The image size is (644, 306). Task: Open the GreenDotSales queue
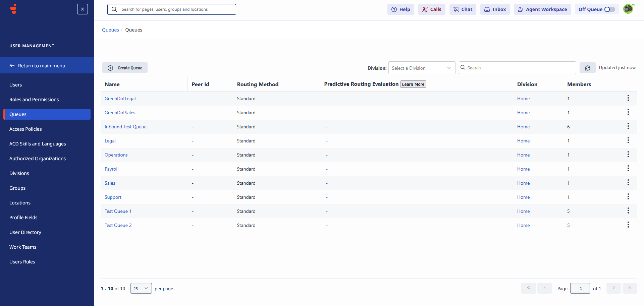(x=120, y=113)
